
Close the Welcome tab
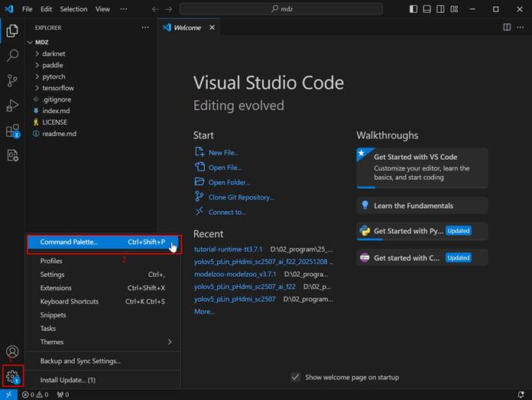212,28
